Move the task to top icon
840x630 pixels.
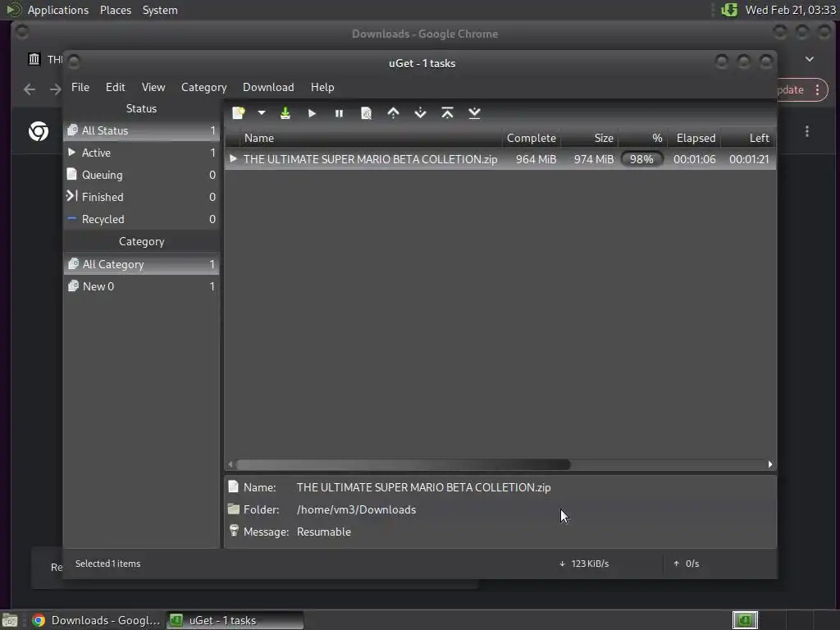(x=447, y=113)
